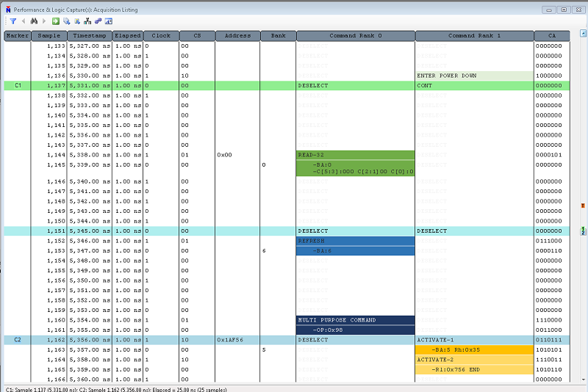Image resolution: width=588 pixels, height=392 pixels.
Task: Go to next match using right arrow
Action: coord(43,21)
